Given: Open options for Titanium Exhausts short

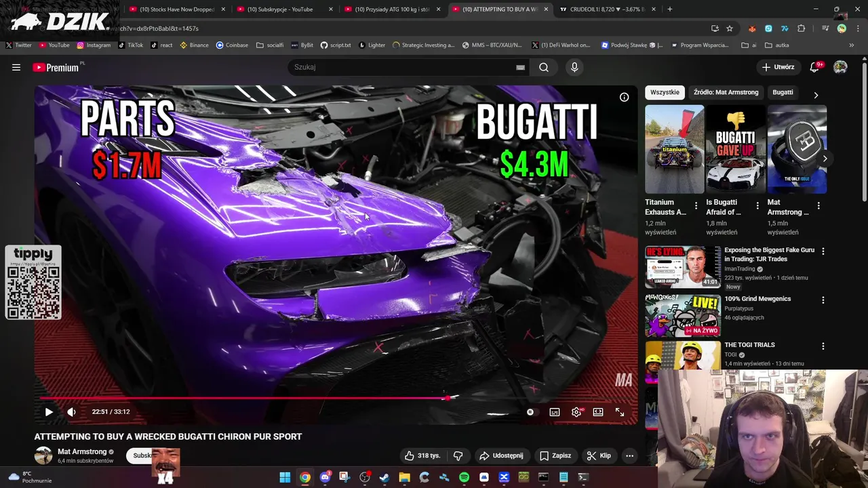Looking at the screenshot, I should pyautogui.click(x=696, y=205).
